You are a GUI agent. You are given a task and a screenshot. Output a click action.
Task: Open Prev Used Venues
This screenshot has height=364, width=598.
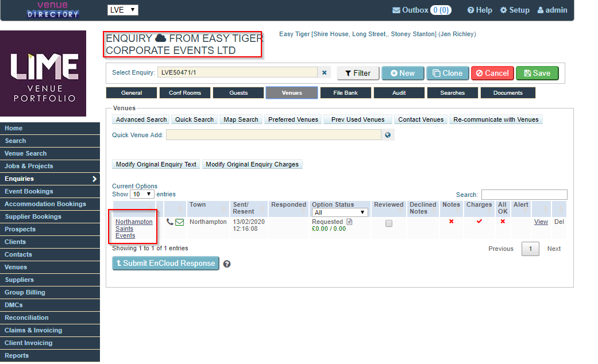pos(358,119)
